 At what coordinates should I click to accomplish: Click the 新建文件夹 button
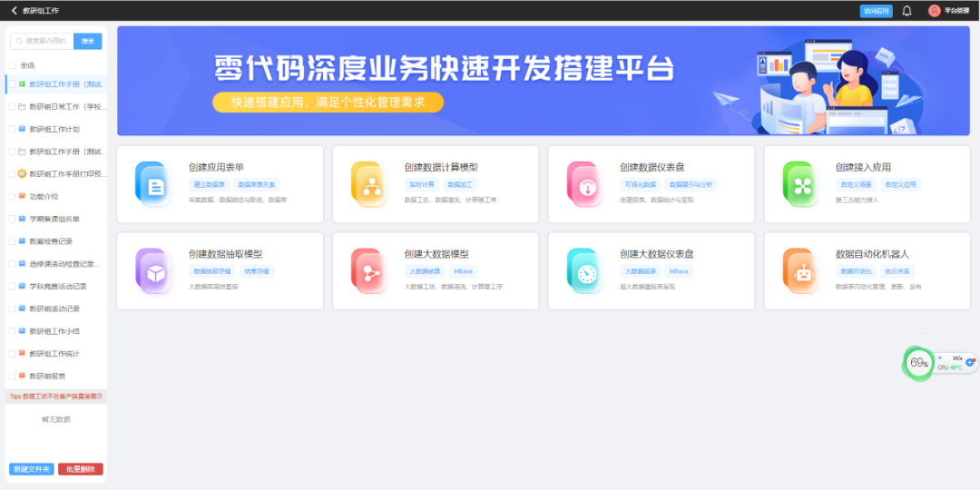(x=31, y=469)
